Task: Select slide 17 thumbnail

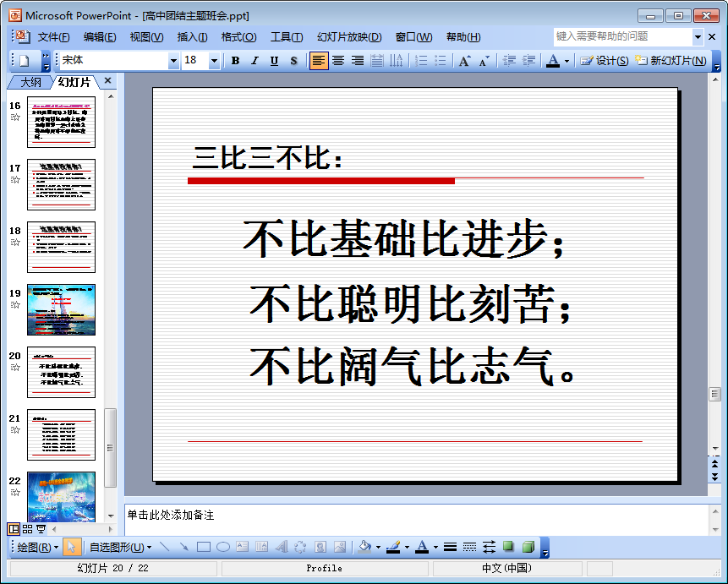Action: coord(61,185)
